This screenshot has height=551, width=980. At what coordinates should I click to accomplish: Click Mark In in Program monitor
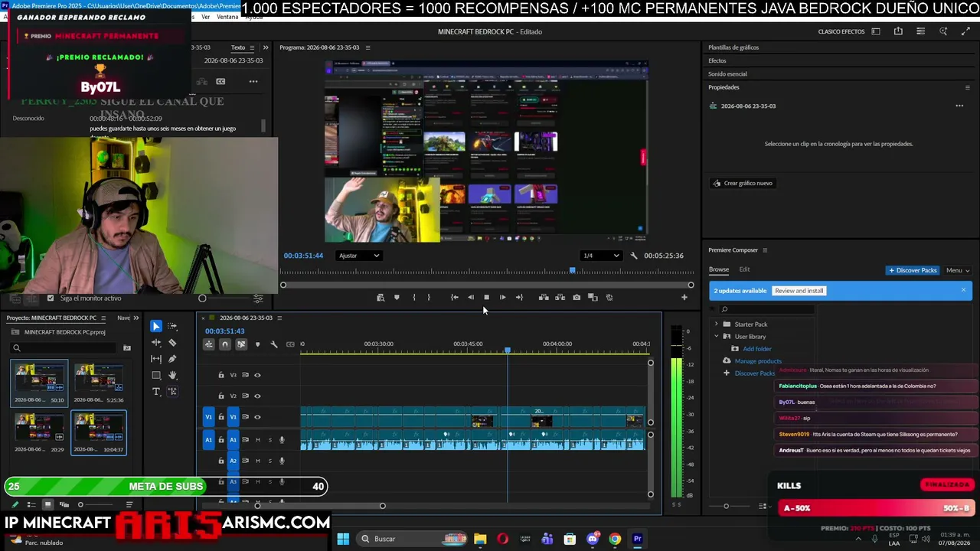(x=414, y=298)
